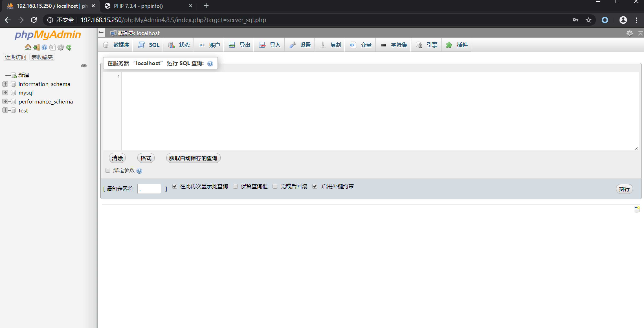Enable rollback when finished checkbox

tap(275, 186)
